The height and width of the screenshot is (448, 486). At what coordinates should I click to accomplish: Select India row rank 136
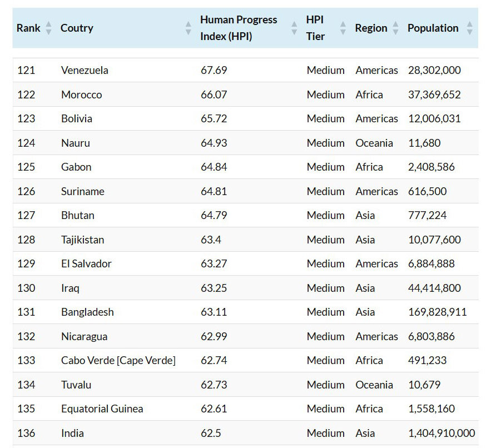pyautogui.click(x=26, y=433)
